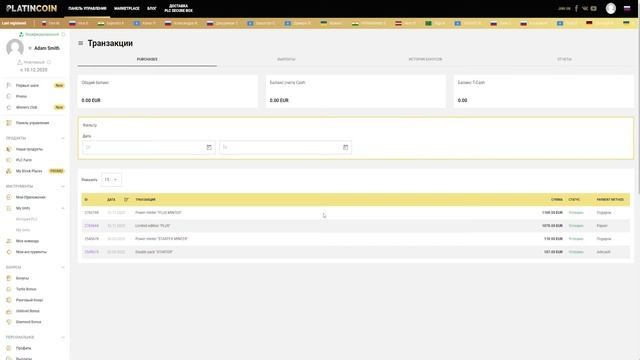The image size is (640, 360).
Task: Click the calendar icon in From date field
Action: click(209, 147)
